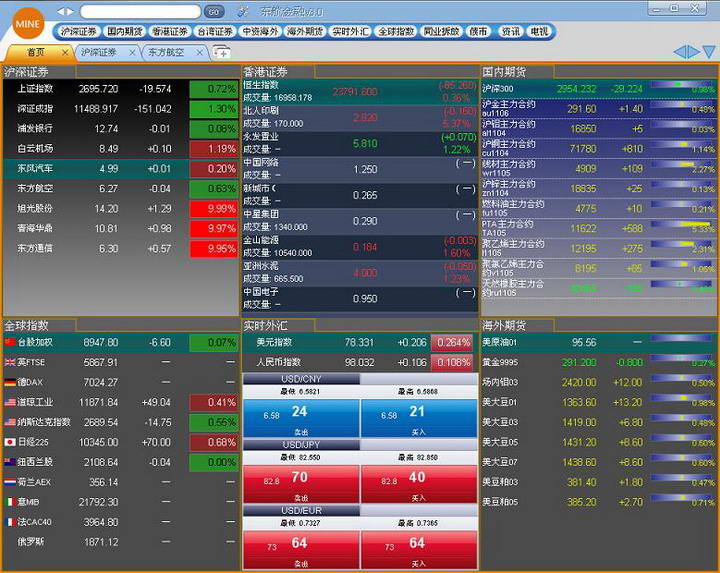Click USD/JPY sell price tile 82.870
The height and width of the screenshot is (573, 720).
pos(301,484)
